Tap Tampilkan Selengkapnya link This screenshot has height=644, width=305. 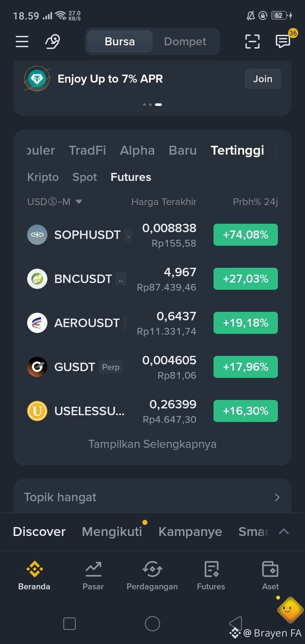tap(152, 444)
